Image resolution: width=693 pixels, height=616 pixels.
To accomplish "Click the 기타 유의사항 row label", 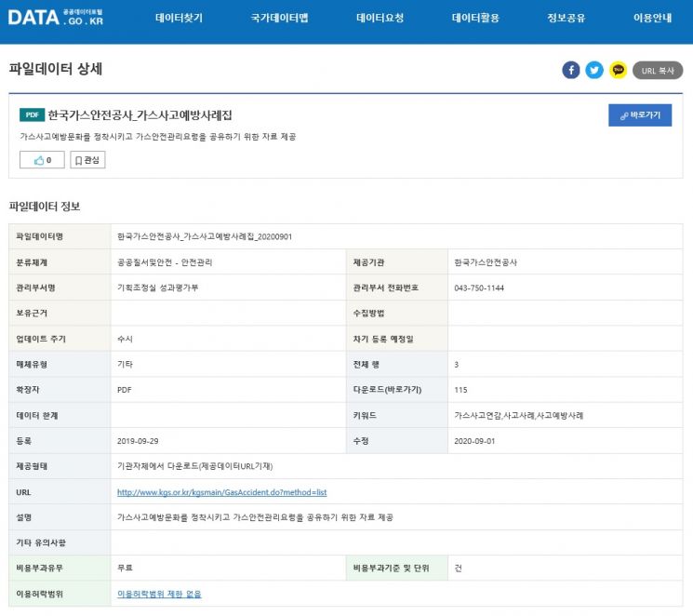I will click(x=41, y=542).
